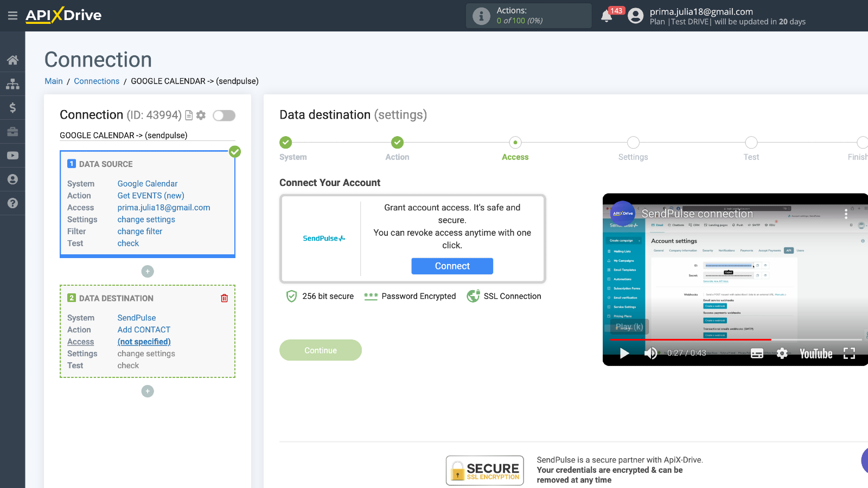Screen dimensions: 868x488
Task: Click the home icon in sidebar
Action: pyautogui.click(x=12, y=60)
